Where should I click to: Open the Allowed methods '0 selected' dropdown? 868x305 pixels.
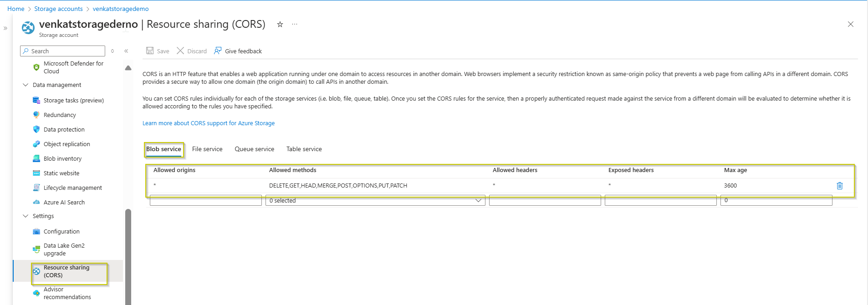[x=375, y=200]
